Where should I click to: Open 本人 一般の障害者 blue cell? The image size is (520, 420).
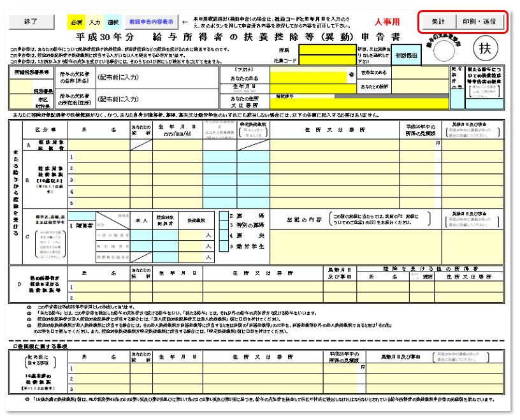[x=141, y=235]
